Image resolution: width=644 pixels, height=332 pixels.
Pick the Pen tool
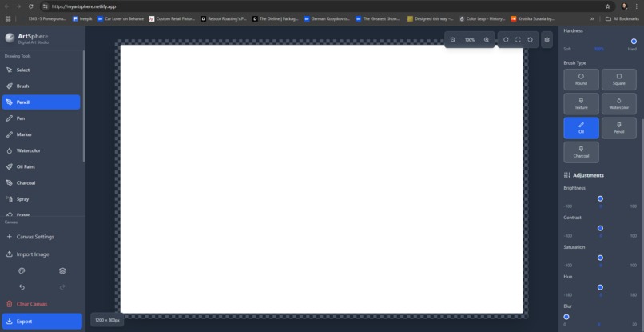coord(41,118)
